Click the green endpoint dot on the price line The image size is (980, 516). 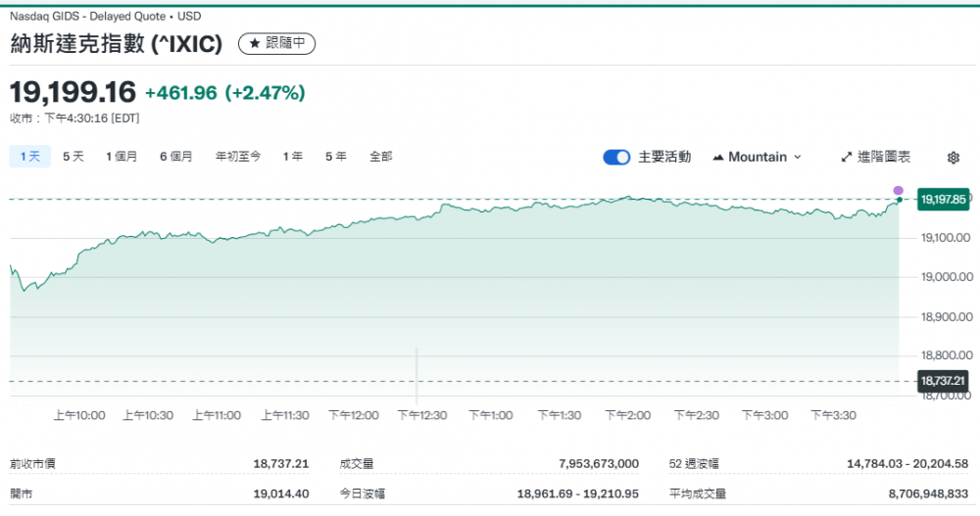click(900, 200)
